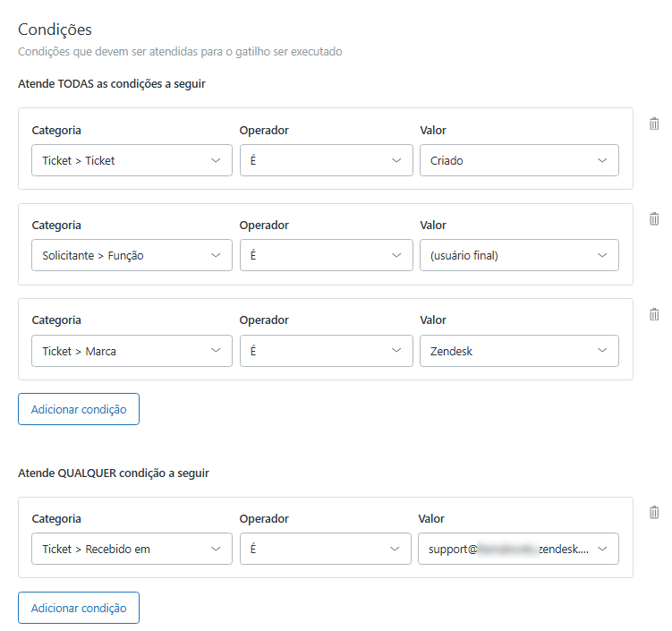Open the operator dropdown in the Ticket > Ticket row

click(326, 161)
